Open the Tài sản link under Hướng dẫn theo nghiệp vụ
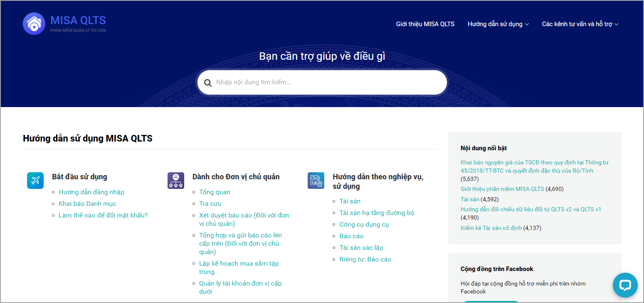The width and height of the screenshot is (644, 303). [350, 201]
